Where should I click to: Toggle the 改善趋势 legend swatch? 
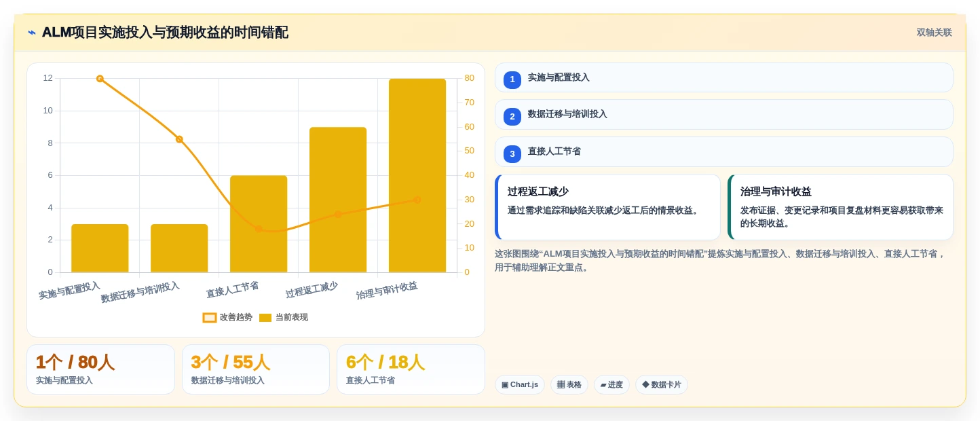[210, 318]
